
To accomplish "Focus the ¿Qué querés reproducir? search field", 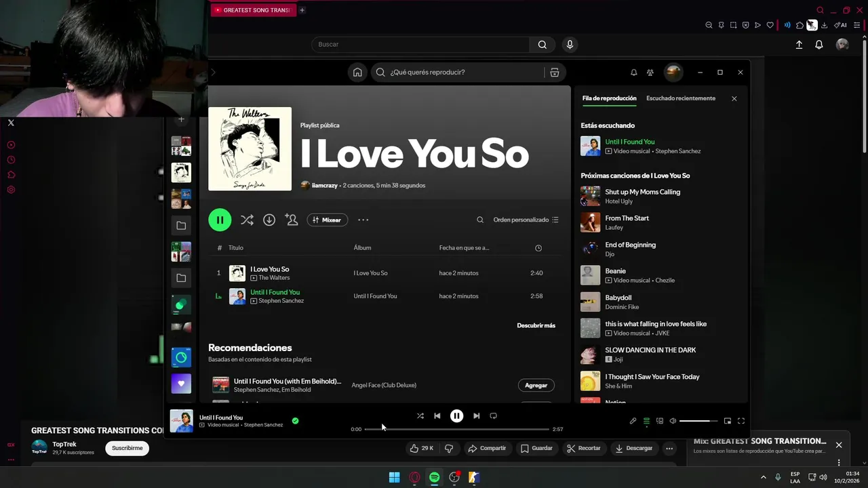I will click(x=459, y=73).
